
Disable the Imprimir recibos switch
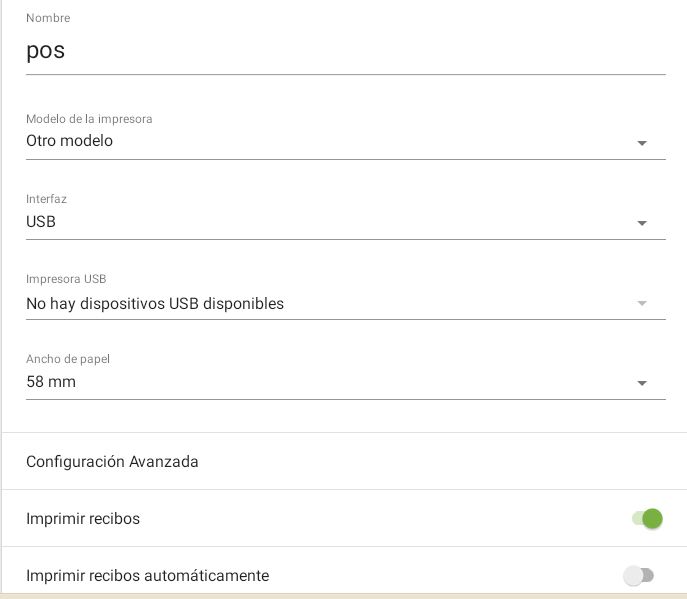[647, 518]
